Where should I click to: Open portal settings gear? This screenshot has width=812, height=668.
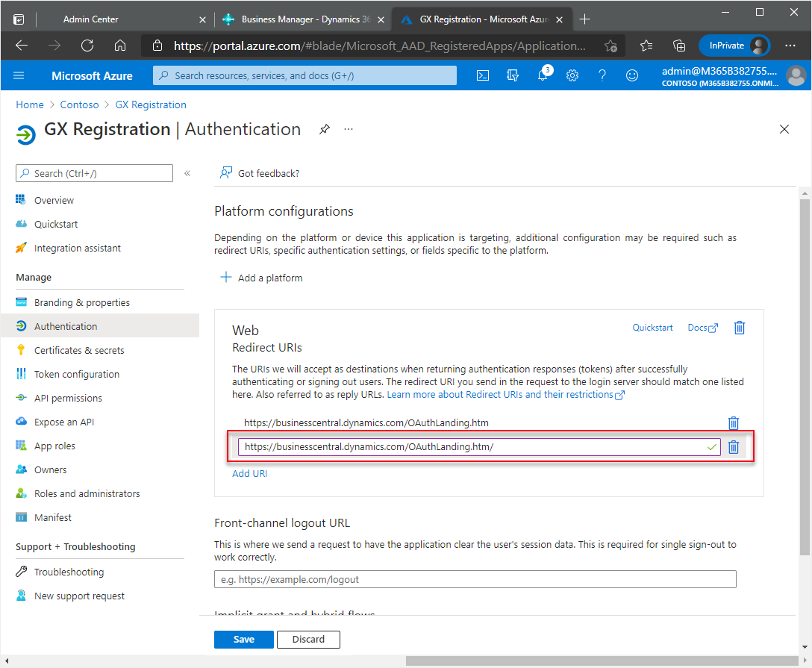pyautogui.click(x=572, y=75)
